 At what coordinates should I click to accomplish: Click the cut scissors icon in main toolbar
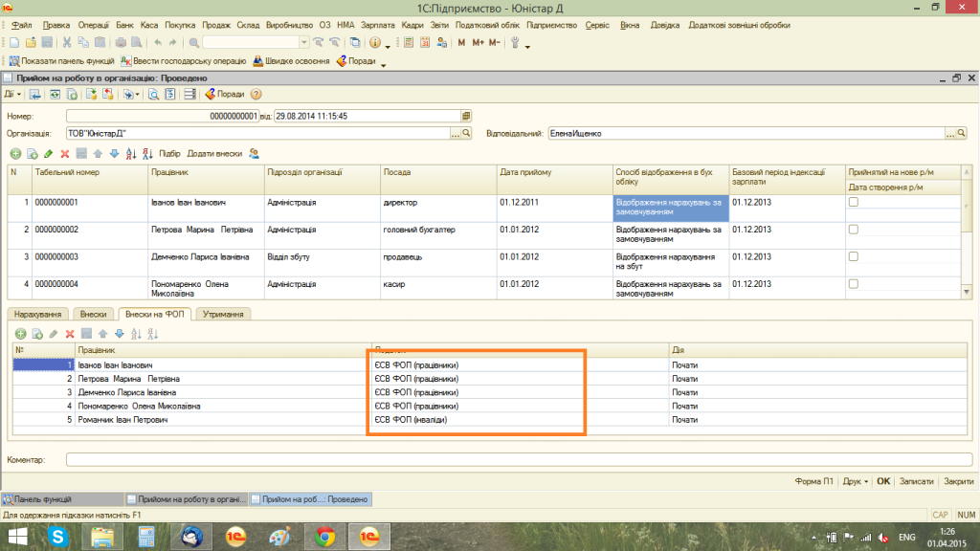(x=66, y=42)
